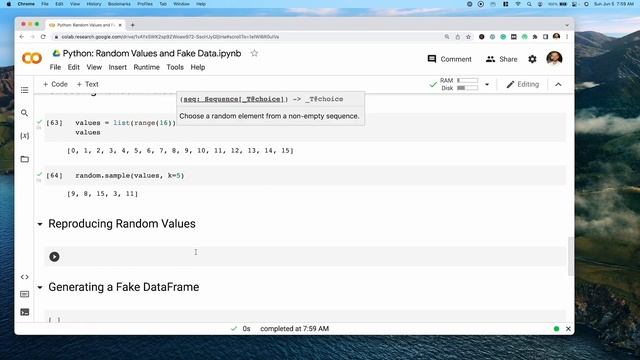Open the RAM Disk connection dropdown arrow
640x360 pixels.
tap(487, 84)
